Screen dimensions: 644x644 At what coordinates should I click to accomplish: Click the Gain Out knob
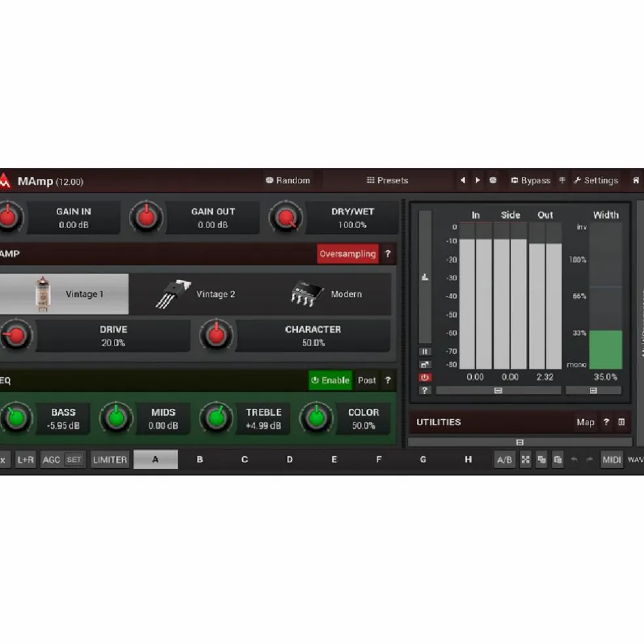coord(146,217)
